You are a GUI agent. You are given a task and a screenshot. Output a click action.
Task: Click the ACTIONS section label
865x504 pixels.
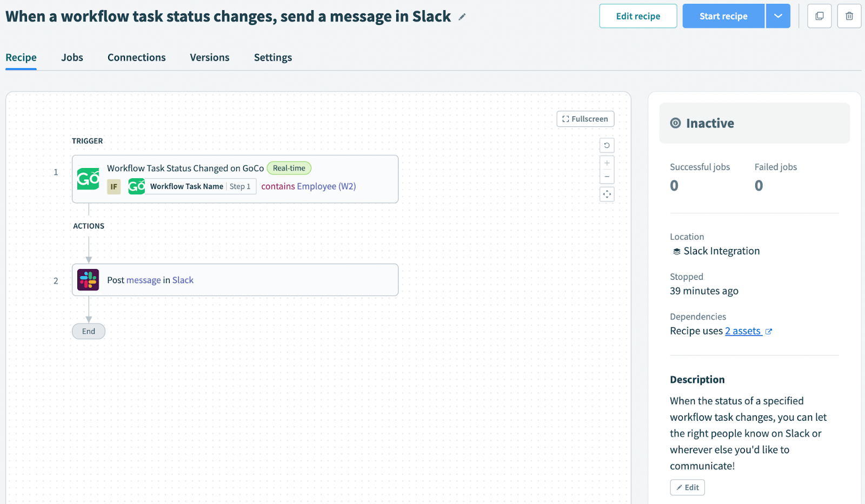coord(89,226)
